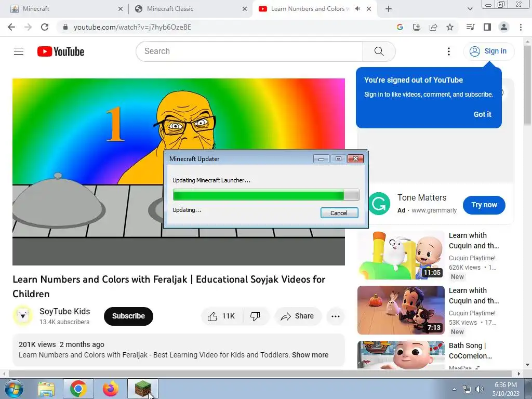Launch Firefox from taskbar
This screenshot has width=532, height=399.
pos(111,389)
